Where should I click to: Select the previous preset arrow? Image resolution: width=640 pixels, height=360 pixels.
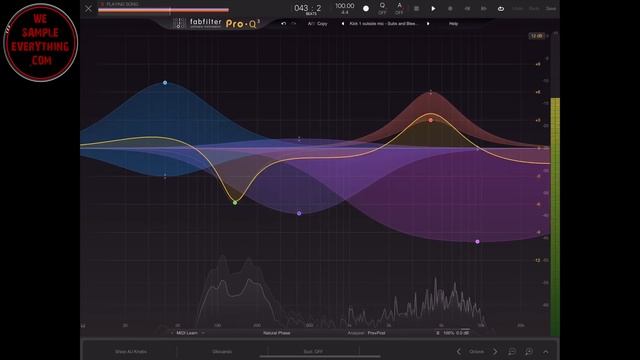point(342,24)
